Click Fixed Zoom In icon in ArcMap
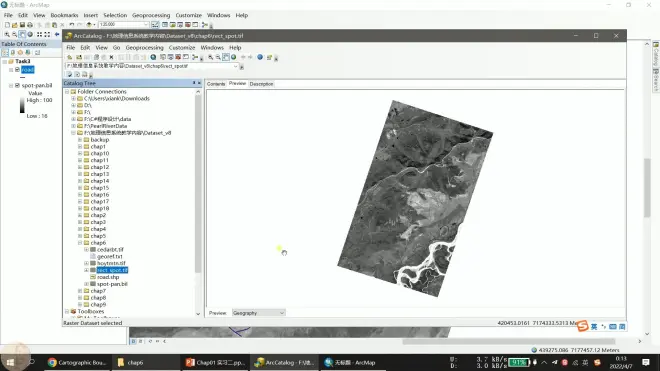 click(40, 35)
